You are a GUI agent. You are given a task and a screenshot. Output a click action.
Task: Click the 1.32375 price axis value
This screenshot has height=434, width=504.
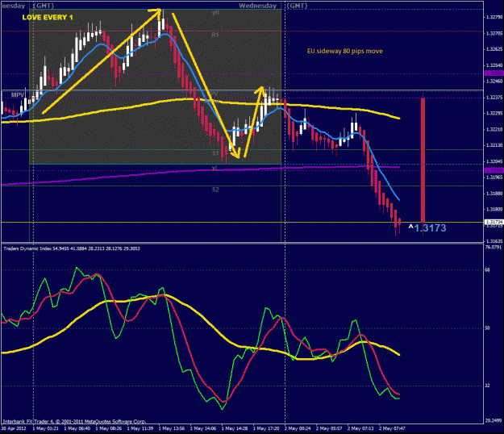pos(494,98)
